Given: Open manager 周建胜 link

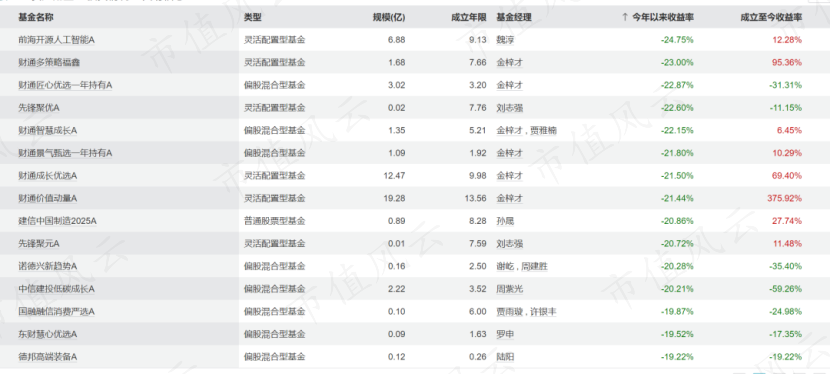Looking at the screenshot, I should coord(535,267).
